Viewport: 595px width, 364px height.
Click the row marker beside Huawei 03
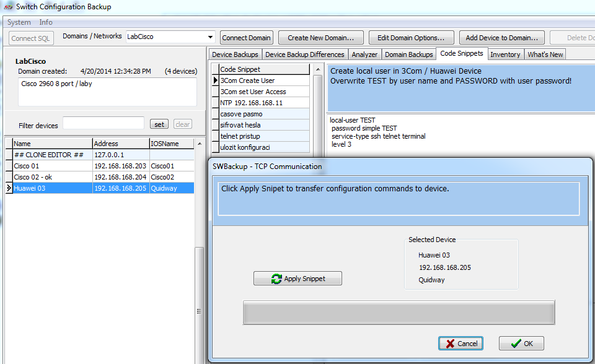pos(9,188)
